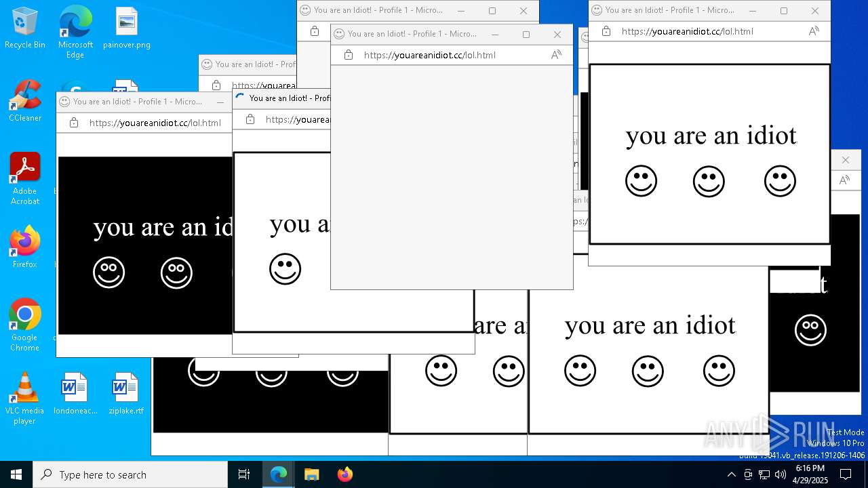
Task: Switch to Microsoft Edge on the taskbar
Action: coord(279,474)
